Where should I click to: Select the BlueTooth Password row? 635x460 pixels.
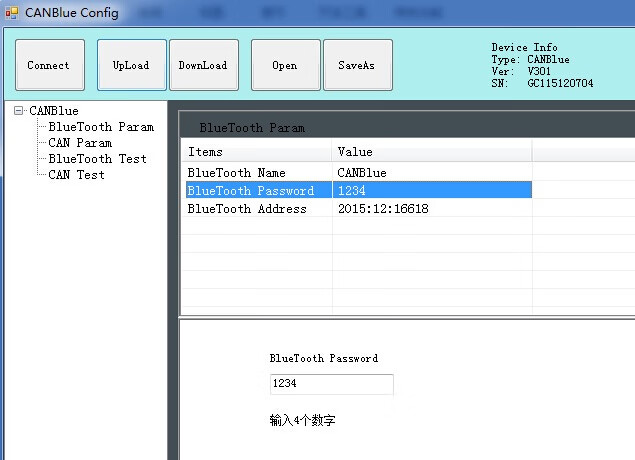click(251, 190)
